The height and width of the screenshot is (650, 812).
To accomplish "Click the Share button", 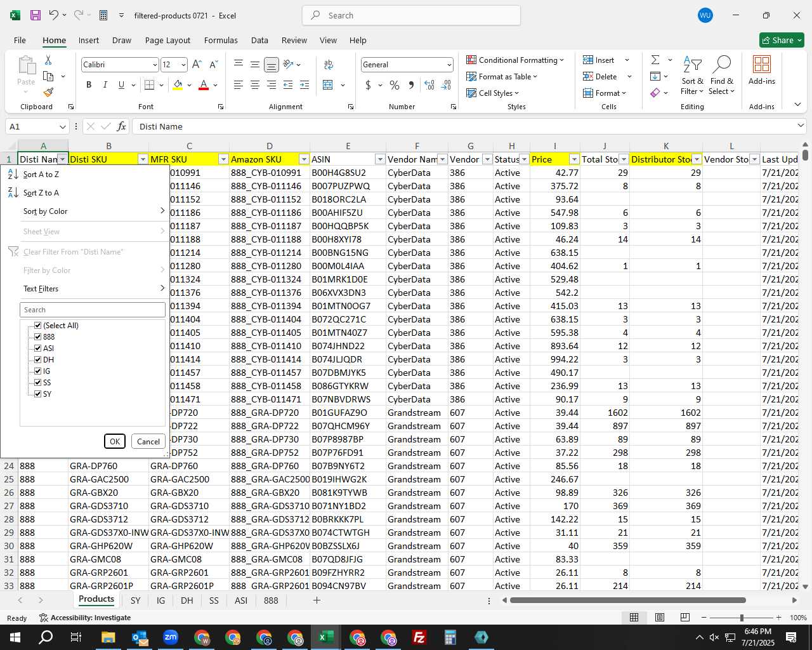I will point(782,40).
